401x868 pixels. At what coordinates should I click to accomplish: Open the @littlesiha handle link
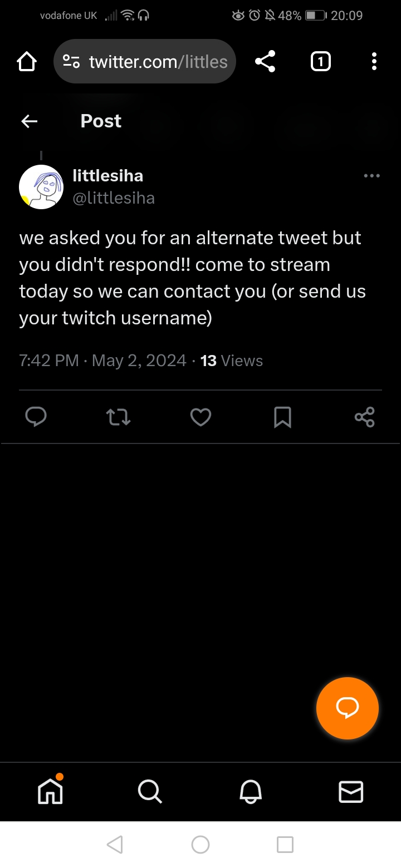[114, 198]
